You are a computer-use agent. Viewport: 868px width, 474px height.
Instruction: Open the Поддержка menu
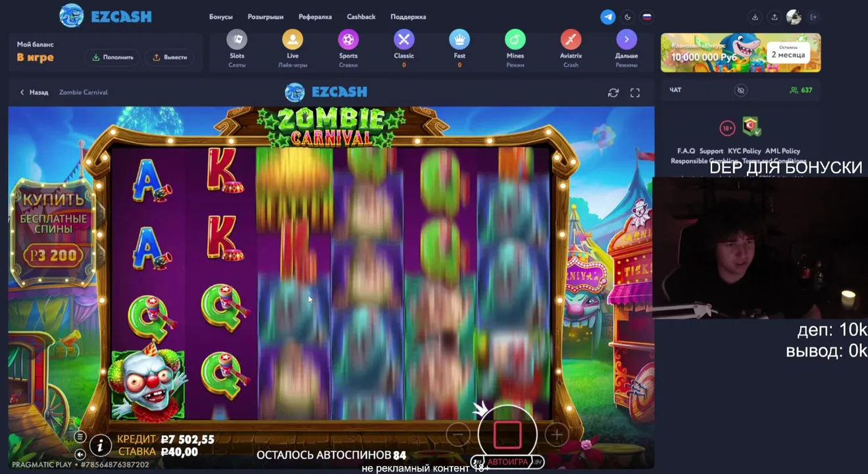pos(408,16)
